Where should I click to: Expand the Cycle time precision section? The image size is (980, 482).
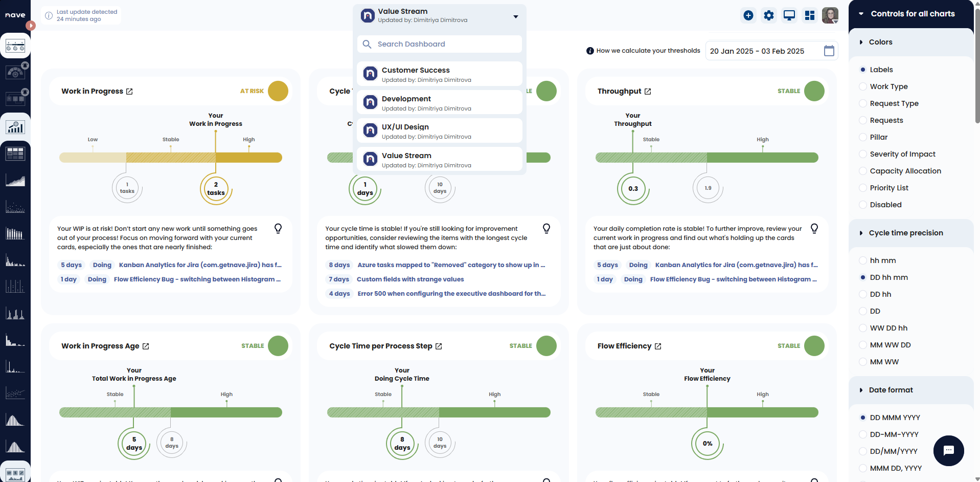click(861, 233)
